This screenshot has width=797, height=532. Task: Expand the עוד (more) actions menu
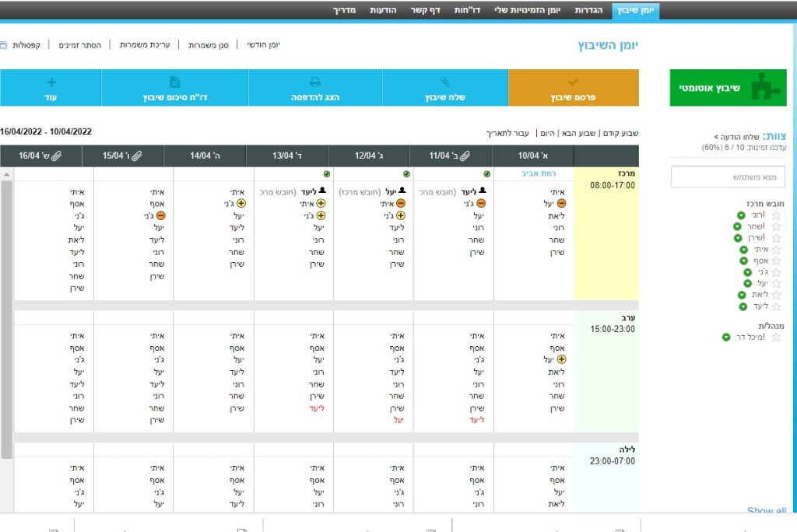(x=51, y=88)
